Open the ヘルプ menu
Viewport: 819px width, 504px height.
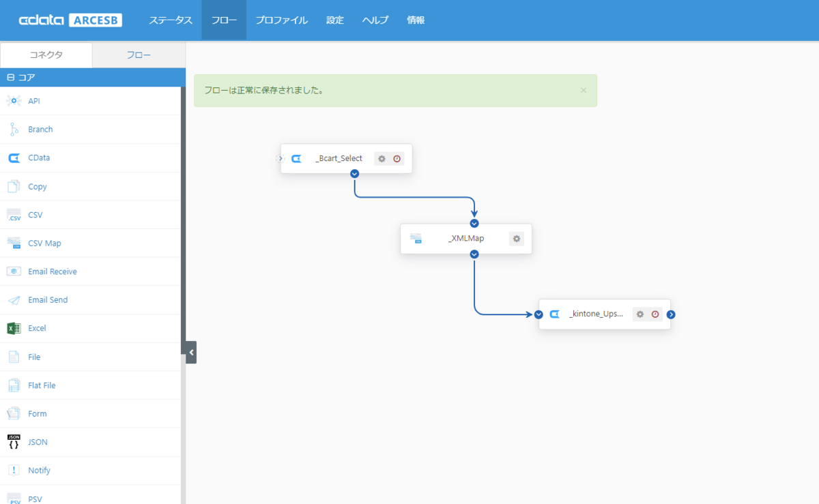pos(375,20)
